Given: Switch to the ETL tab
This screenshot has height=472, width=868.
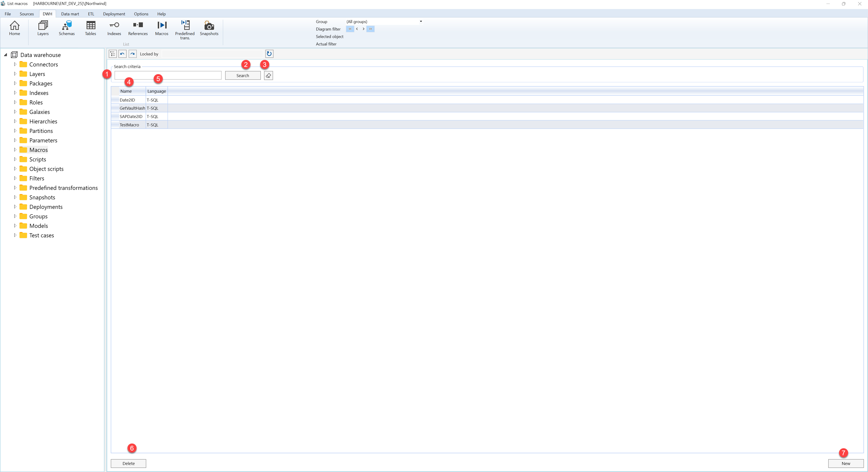Looking at the screenshot, I should click(x=91, y=14).
